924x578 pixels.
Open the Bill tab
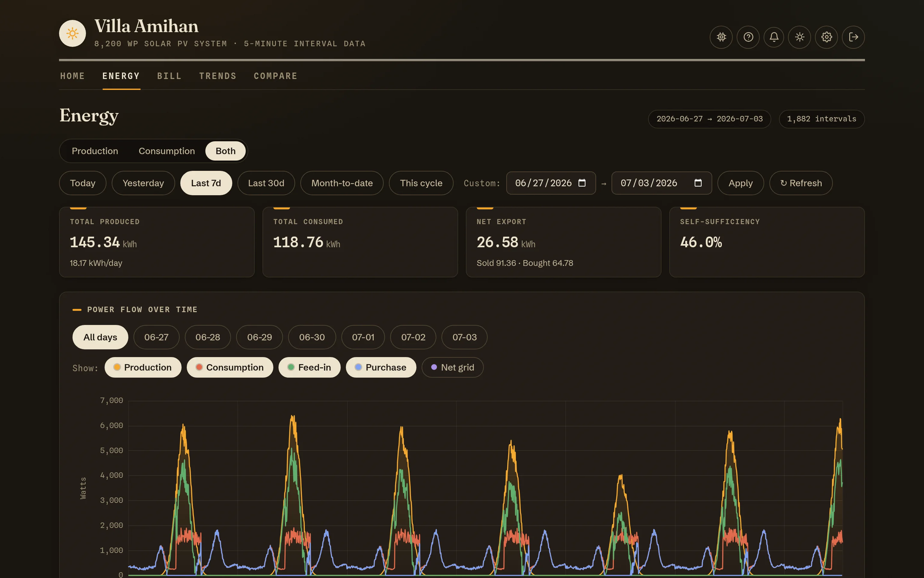click(x=169, y=76)
